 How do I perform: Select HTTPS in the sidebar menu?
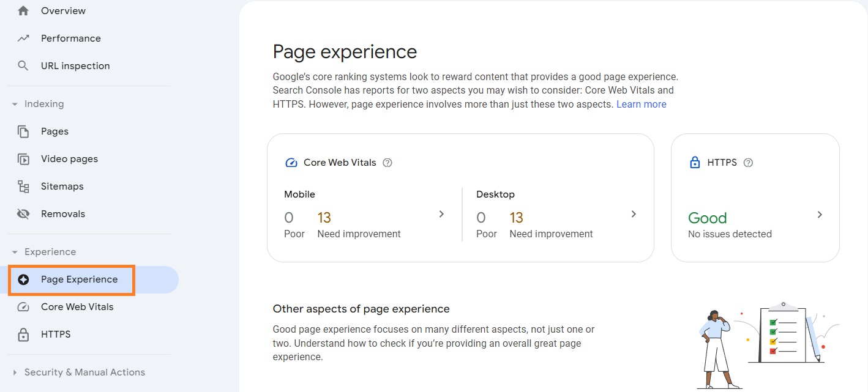56,334
